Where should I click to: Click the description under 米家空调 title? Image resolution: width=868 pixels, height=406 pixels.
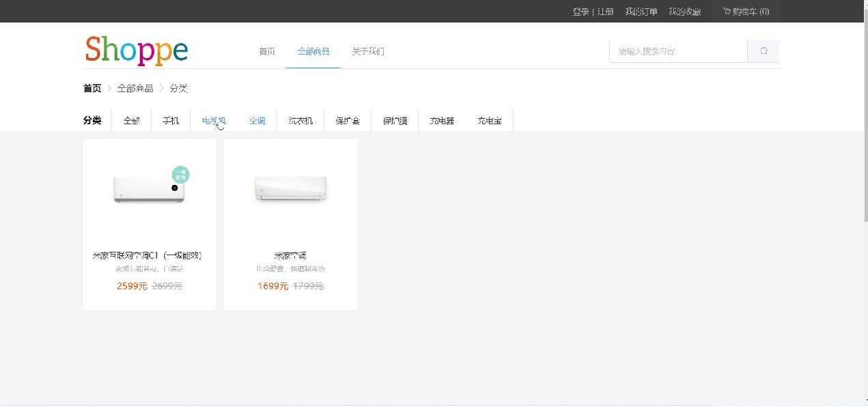point(290,269)
